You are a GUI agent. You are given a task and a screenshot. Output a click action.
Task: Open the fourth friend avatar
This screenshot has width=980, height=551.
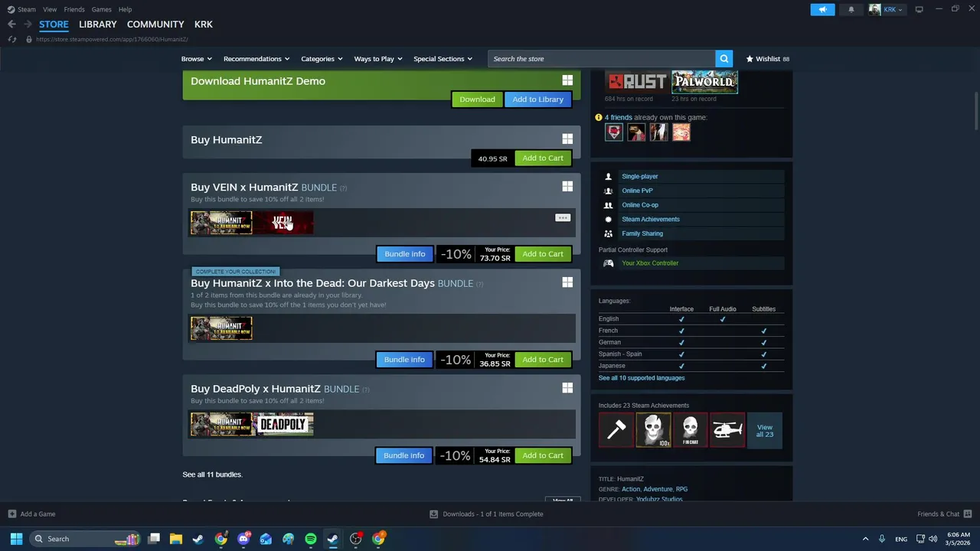(681, 132)
